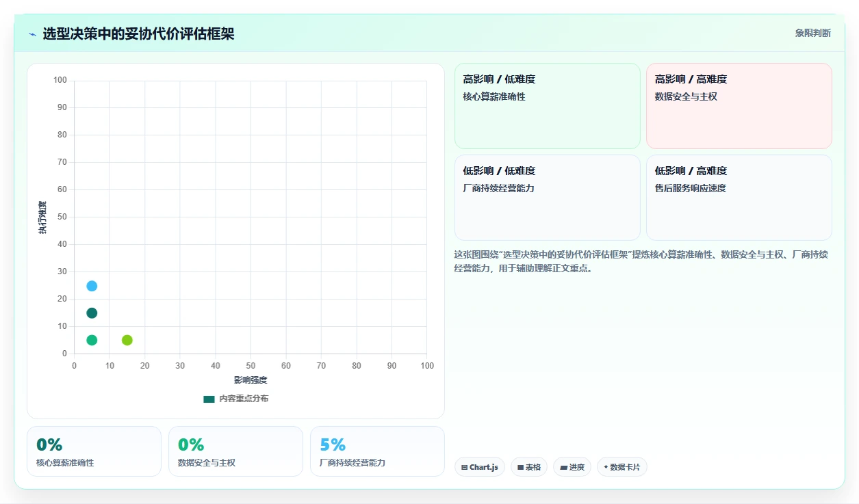The image size is (859, 504).
Task: Click the 数据卡片 tag
Action: (622, 467)
